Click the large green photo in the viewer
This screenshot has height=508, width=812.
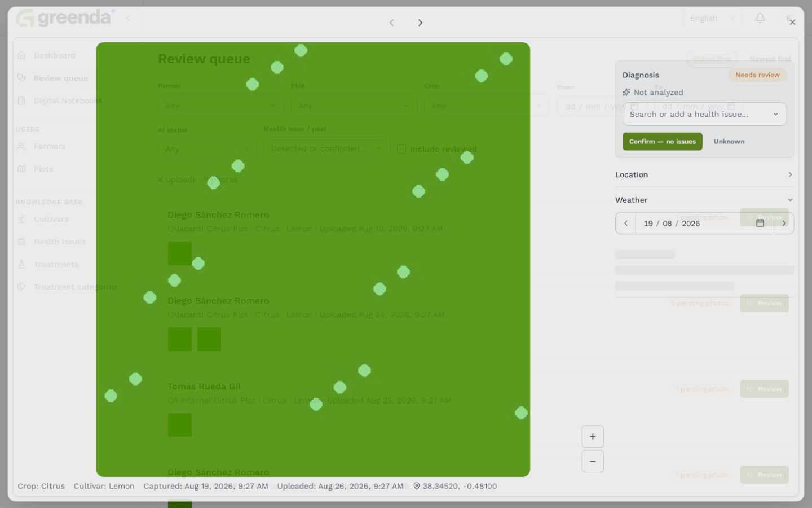coord(313,260)
